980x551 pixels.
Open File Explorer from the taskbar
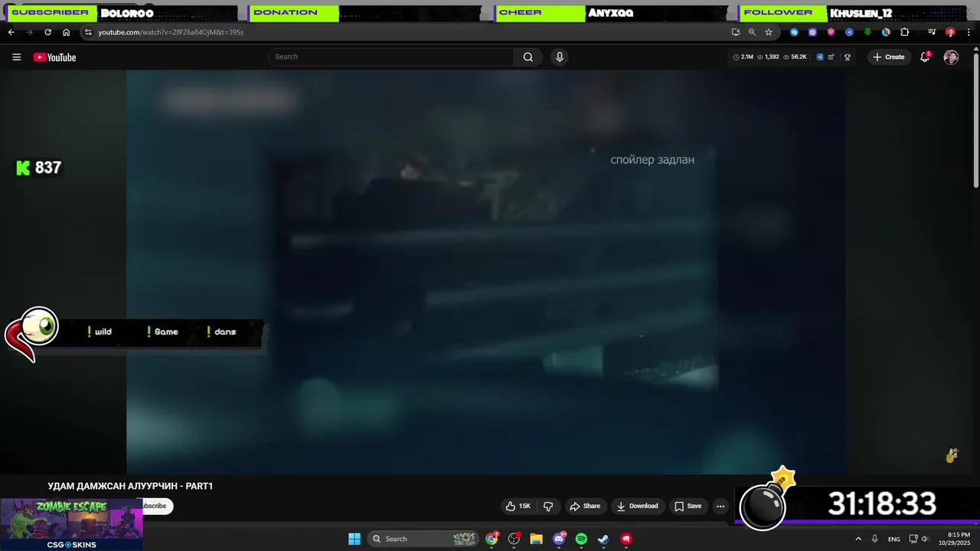pos(536,539)
